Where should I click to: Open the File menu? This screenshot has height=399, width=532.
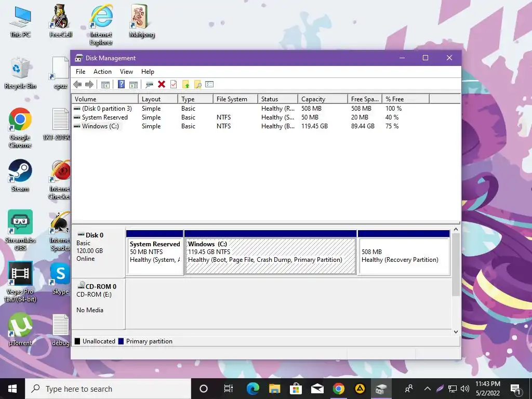pyautogui.click(x=81, y=72)
